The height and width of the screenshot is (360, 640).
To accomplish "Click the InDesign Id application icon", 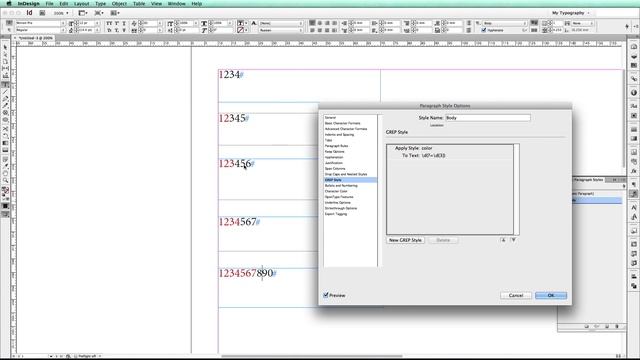I will [29, 13].
